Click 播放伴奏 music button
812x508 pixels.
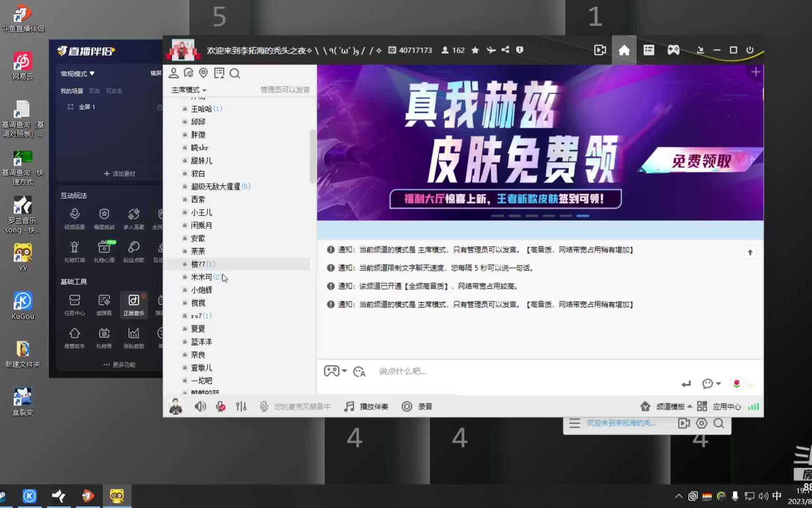pos(366,406)
